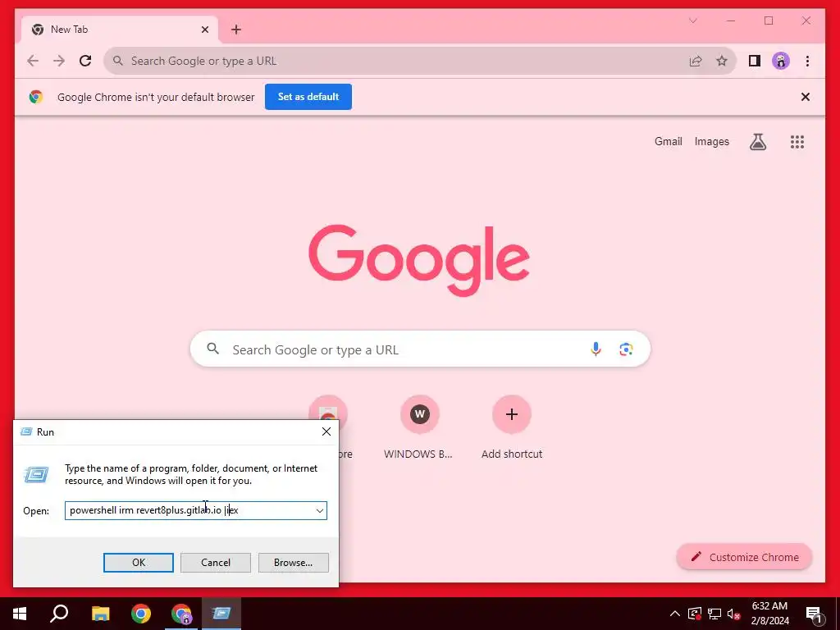Cancel the Run dialog
840x630 pixels.
click(x=216, y=563)
